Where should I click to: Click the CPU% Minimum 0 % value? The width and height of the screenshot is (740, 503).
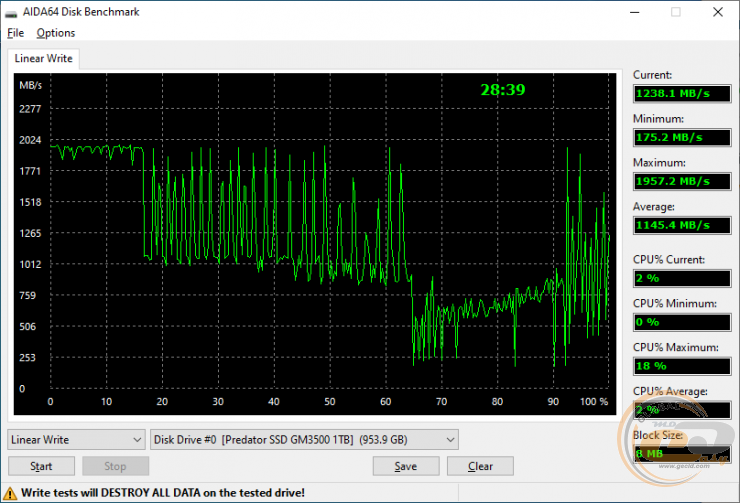coord(682,322)
